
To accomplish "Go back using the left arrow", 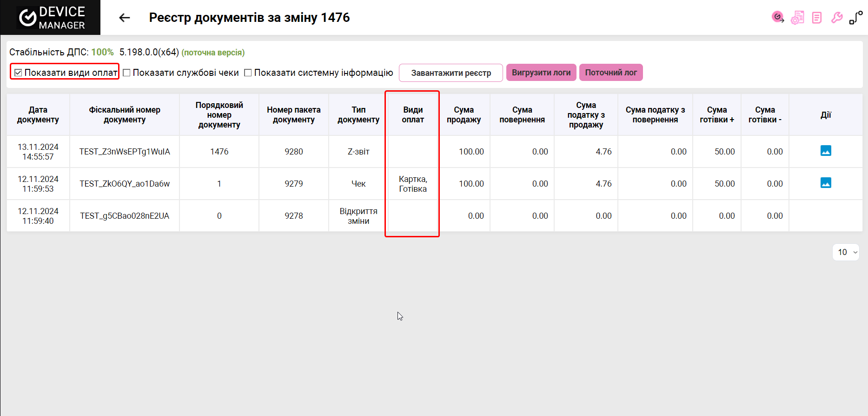I will (x=124, y=18).
